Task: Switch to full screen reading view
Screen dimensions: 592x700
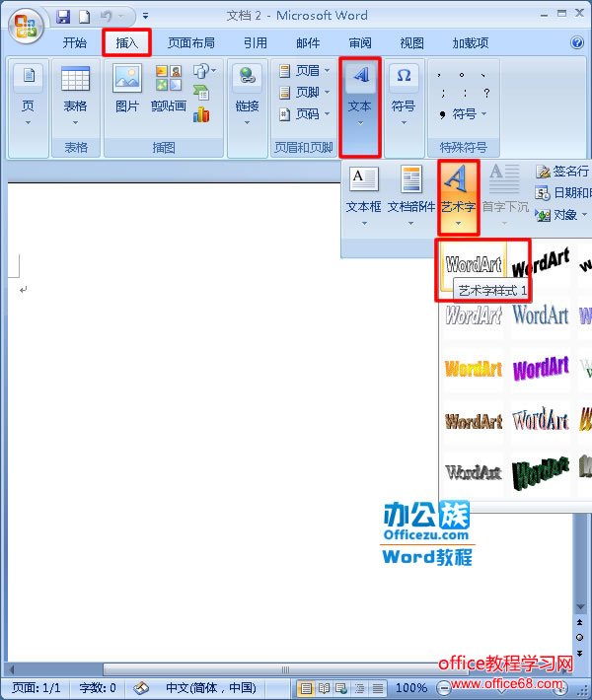Action: click(x=324, y=688)
